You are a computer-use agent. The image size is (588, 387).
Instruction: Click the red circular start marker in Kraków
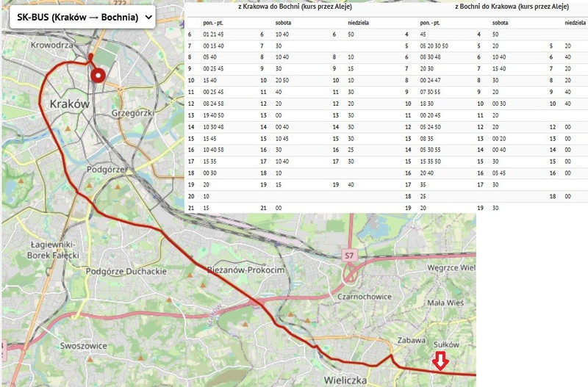[x=97, y=74]
